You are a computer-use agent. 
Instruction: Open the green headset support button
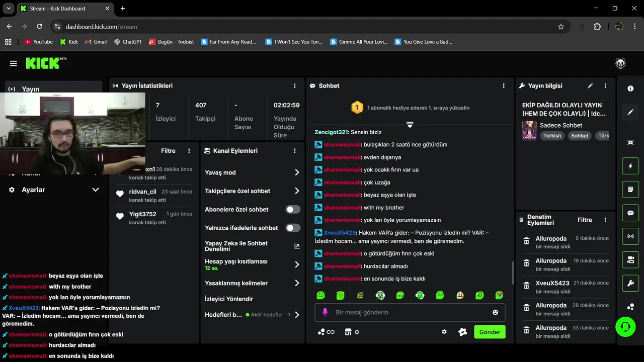point(625,327)
